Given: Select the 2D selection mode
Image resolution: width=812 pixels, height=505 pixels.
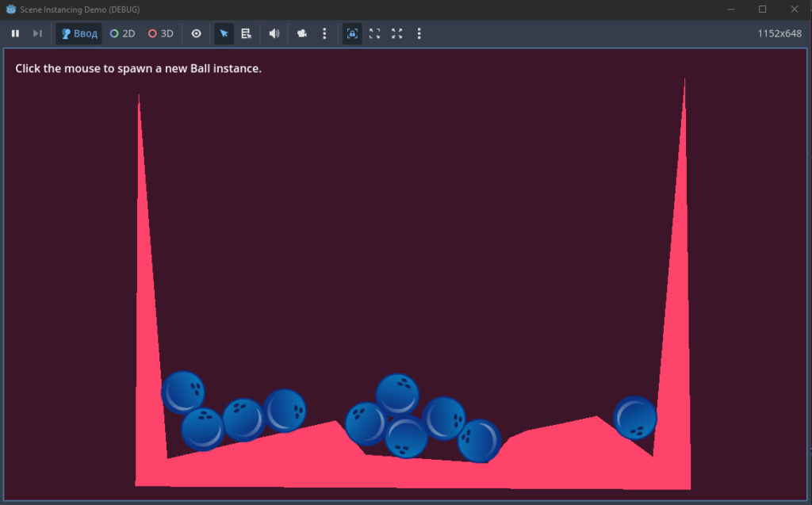Looking at the screenshot, I should click(x=123, y=33).
